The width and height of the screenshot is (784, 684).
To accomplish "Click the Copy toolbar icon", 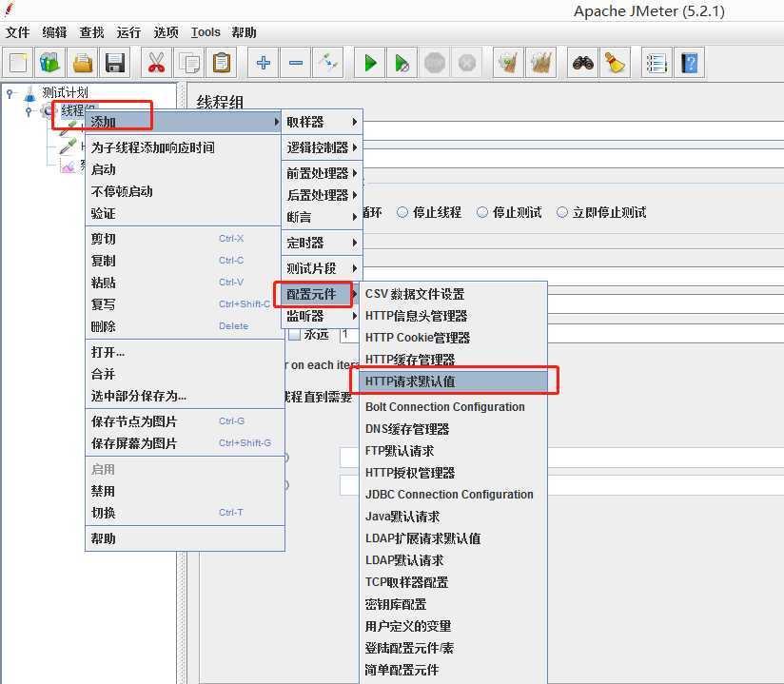I will pyautogui.click(x=189, y=63).
